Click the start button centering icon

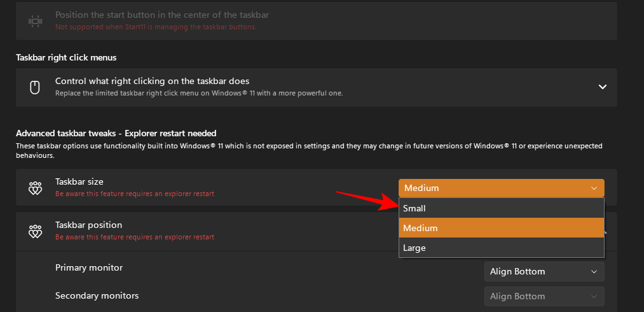point(36,21)
